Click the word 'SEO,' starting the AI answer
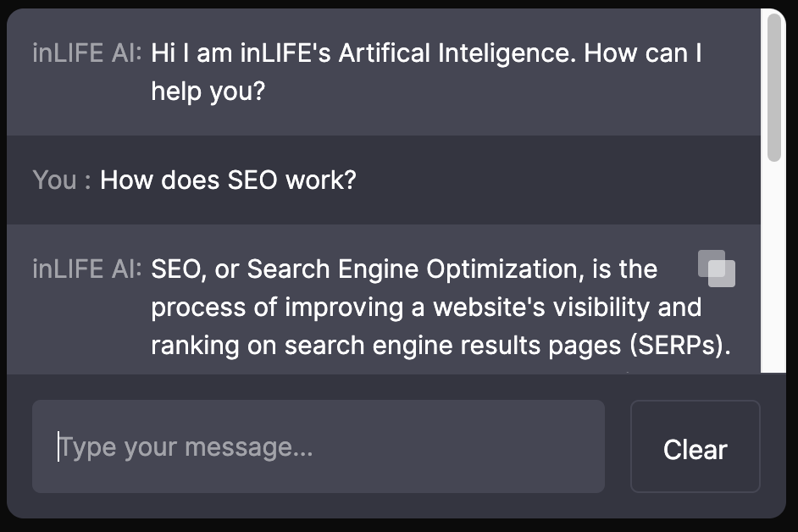798x532 pixels. (179, 270)
